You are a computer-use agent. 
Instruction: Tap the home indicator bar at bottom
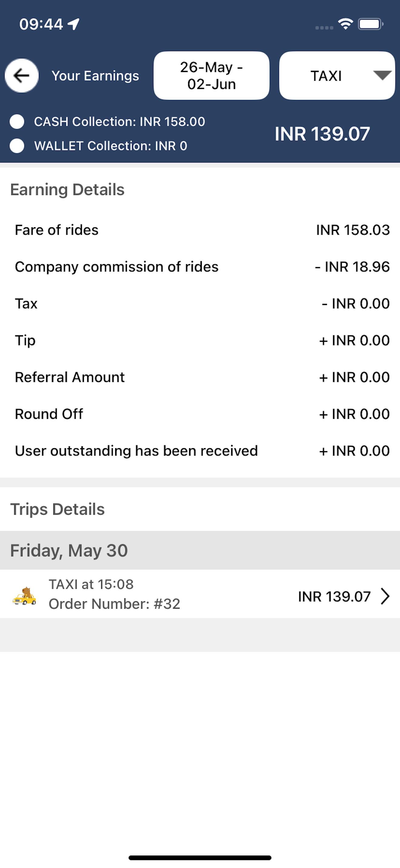[200, 857]
